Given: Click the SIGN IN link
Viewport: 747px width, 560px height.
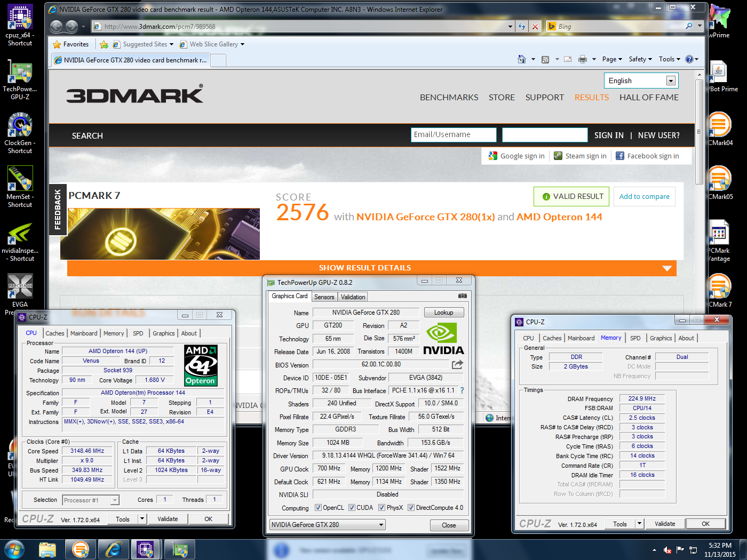Looking at the screenshot, I should point(609,135).
